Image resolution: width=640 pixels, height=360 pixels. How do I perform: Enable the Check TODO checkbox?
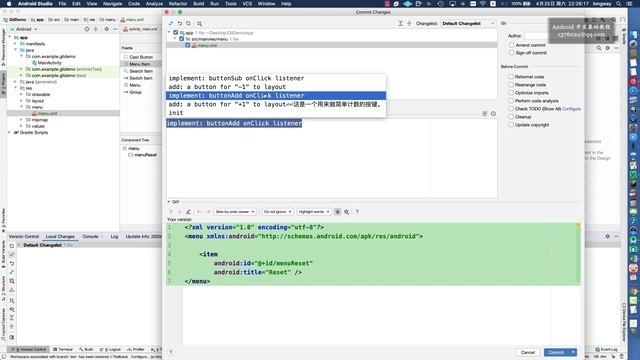511,109
